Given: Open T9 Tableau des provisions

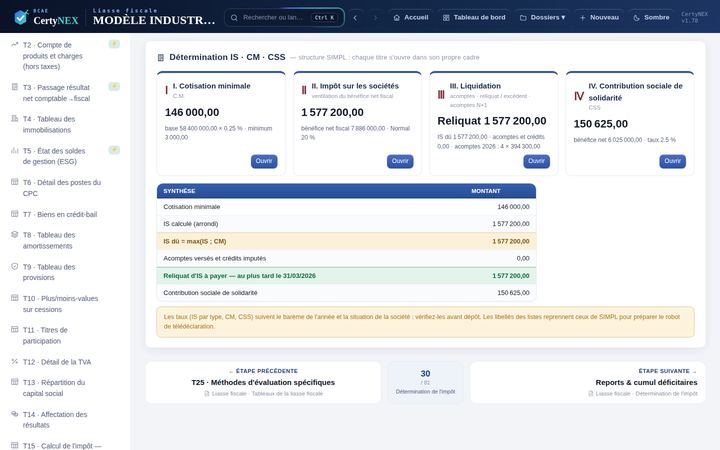Looking at the screenshot, I should 64,272.
